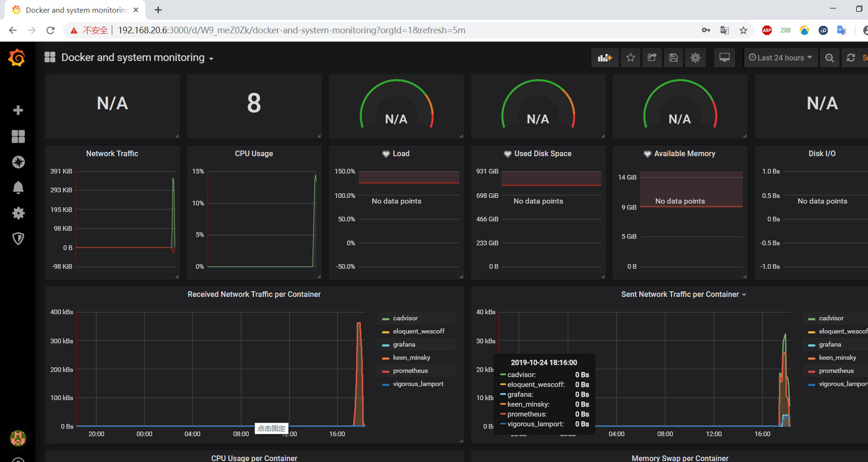Toggle cadvisor series in Received traffic legend

[x=405, y=318]
